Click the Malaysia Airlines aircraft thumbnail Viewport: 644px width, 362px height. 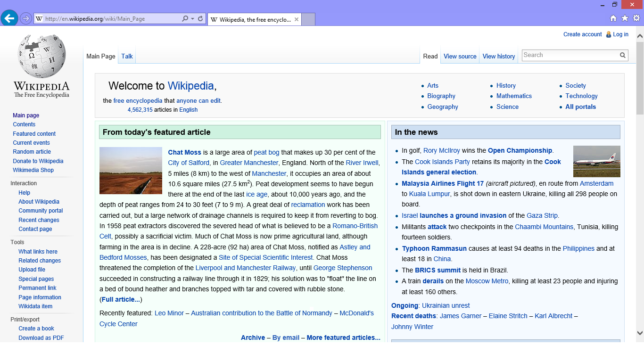(596, 161)
